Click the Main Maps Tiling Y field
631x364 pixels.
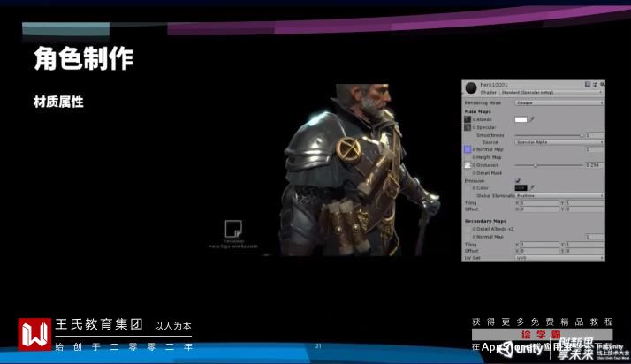pos(585,203)
